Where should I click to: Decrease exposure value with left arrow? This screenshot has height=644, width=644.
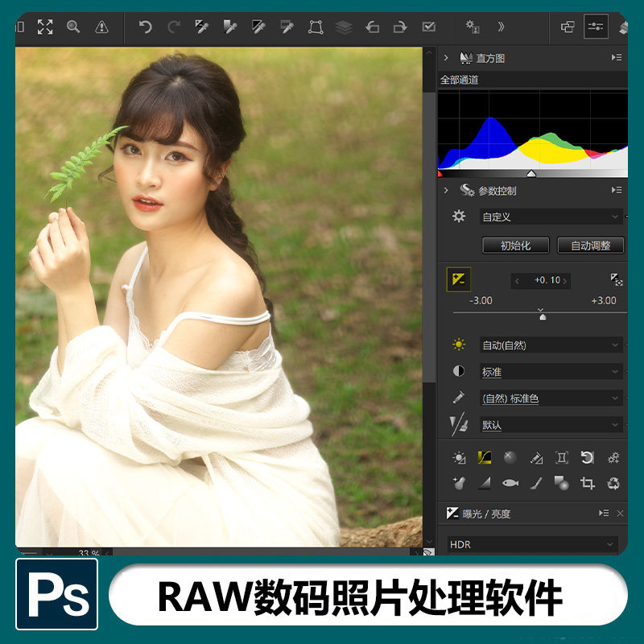click(517, 281)
